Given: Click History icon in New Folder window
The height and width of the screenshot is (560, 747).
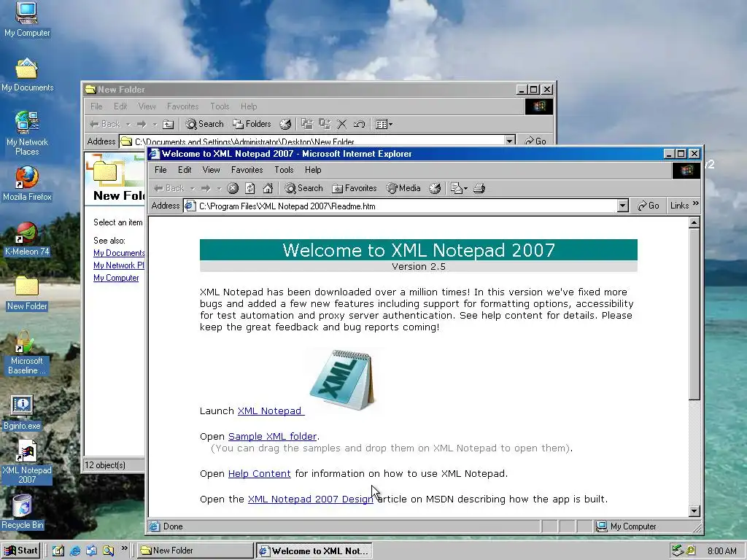Looking at the screenshot, I should (x=285, y=124).
